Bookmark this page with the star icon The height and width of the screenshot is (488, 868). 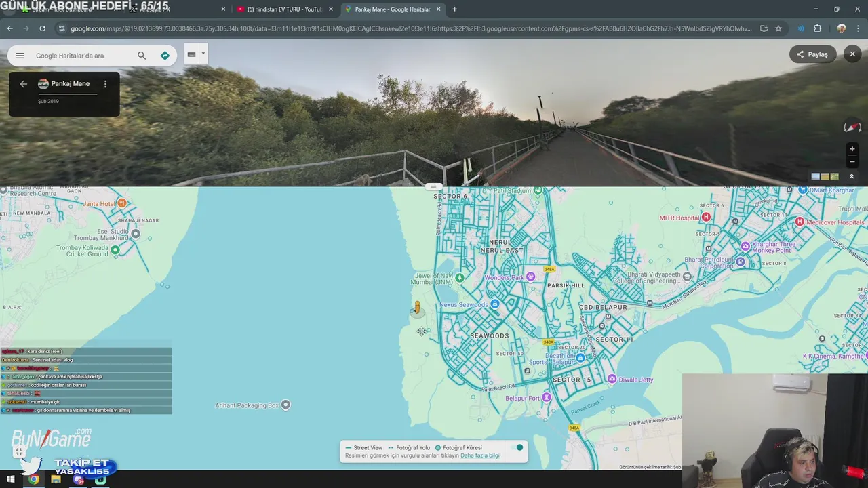[x=778, y=28]
